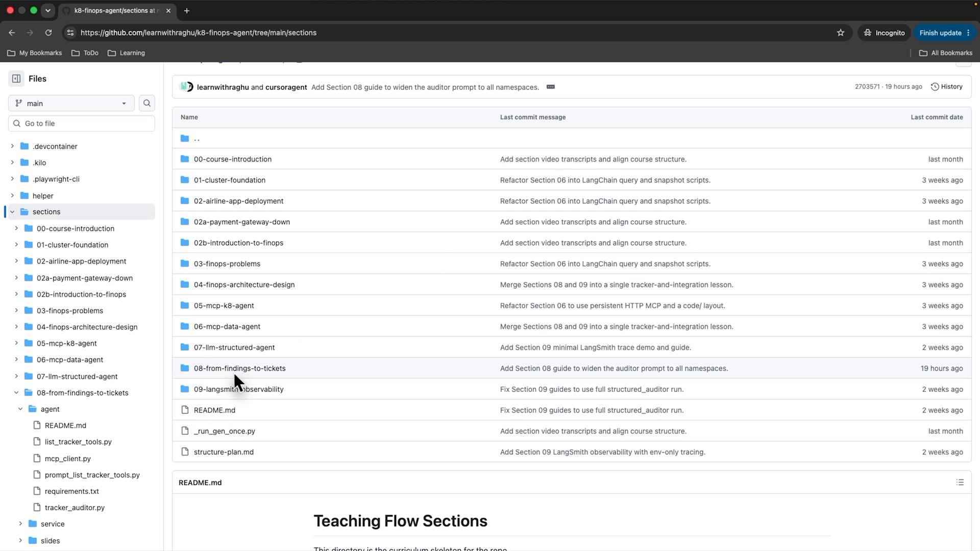Collapse the agent folder

pos(20,409)
